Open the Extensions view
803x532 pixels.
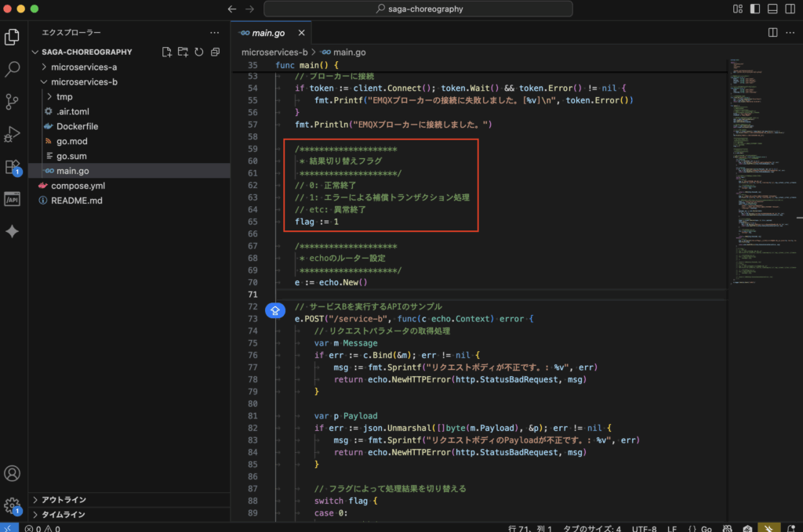13,167
